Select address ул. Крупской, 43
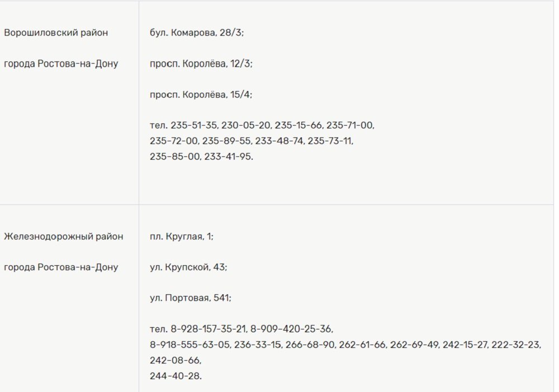Image resolution: width=559 pixels, height=392 pixels. 188,267
